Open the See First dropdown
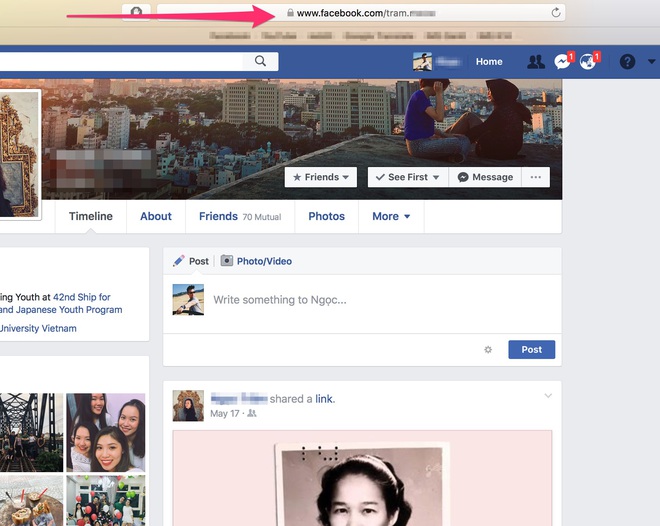Screen dimensions: 660x526 (x=408, y=177)
